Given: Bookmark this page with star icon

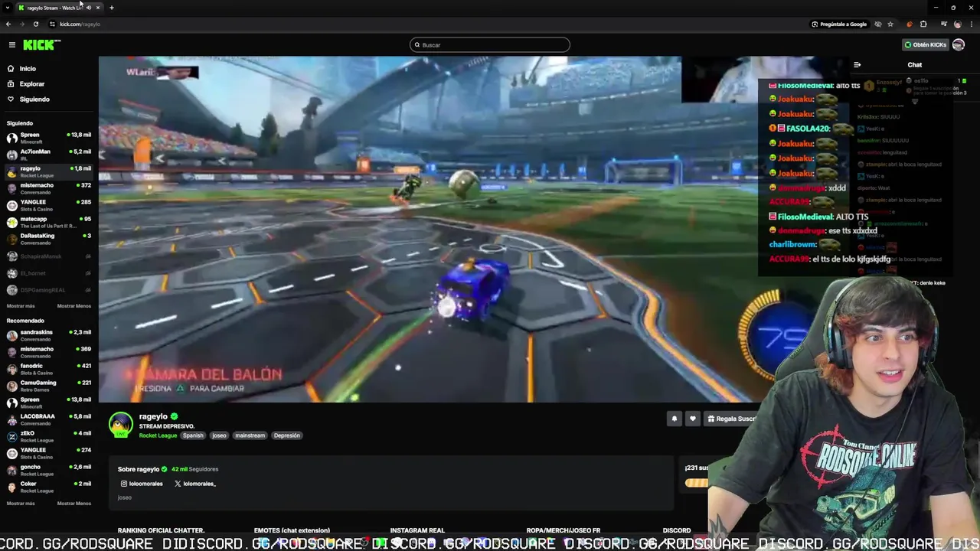Looking at the screenshot, I should (x=890, y=24).
